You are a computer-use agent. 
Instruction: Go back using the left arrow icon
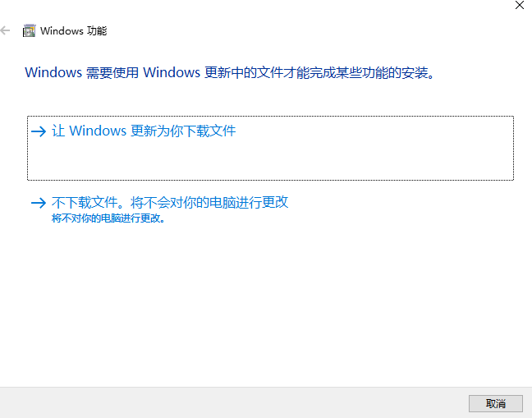[x=5, y=31]
